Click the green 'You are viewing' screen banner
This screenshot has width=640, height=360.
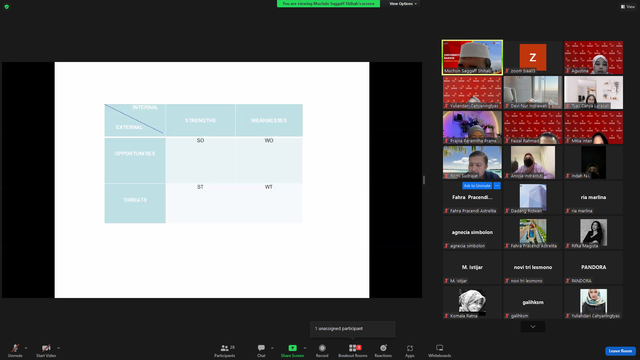328,4
